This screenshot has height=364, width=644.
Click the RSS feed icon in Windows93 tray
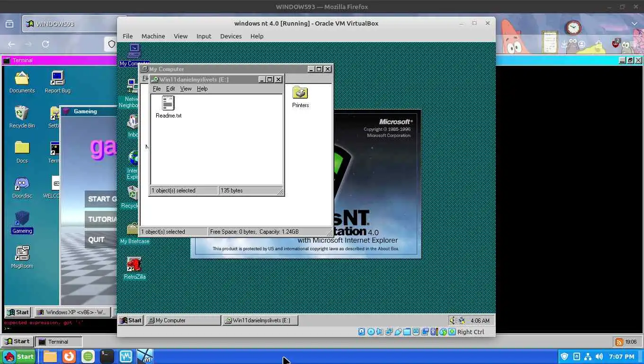[618, 342]
